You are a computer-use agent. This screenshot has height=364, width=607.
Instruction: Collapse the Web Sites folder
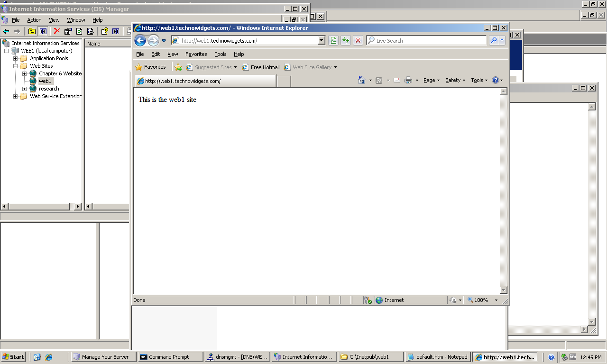16,66
